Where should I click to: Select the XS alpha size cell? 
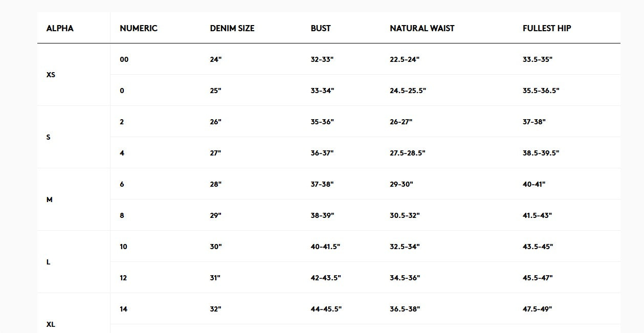pos(51,75)
